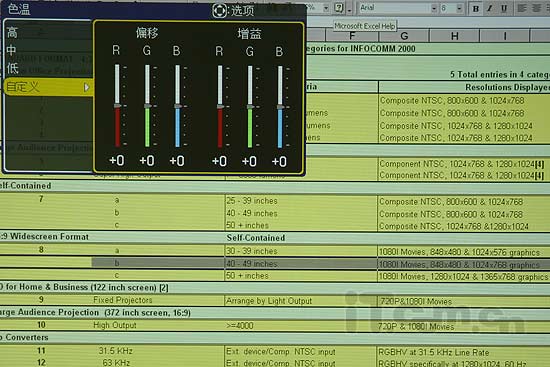
Task: Open the Arial font name dropdown
Action: click(x=434, y=8)
